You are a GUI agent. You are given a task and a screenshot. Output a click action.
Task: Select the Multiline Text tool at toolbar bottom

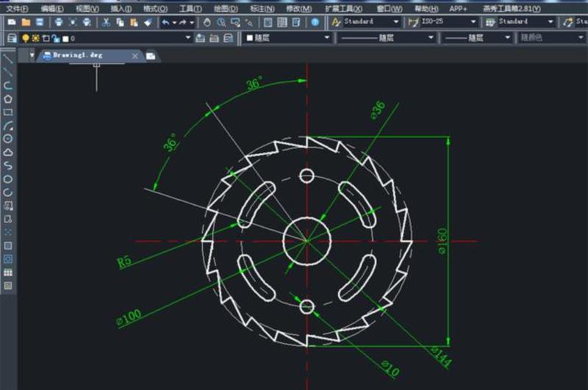(x=8, y=286)
